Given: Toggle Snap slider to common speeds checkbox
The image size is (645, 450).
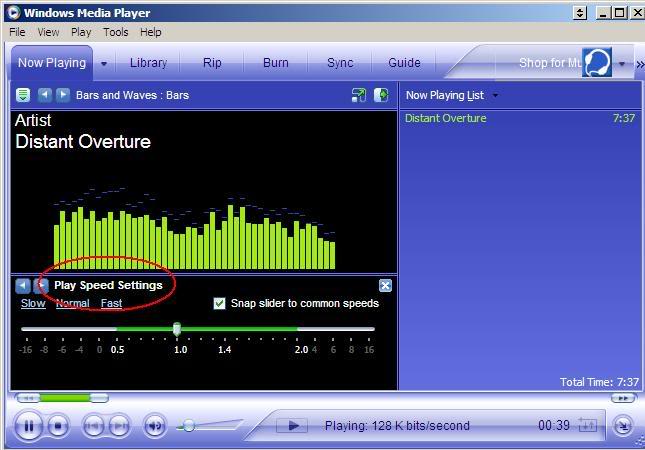Looking at the screenshot, I should [x=219, y=304].
